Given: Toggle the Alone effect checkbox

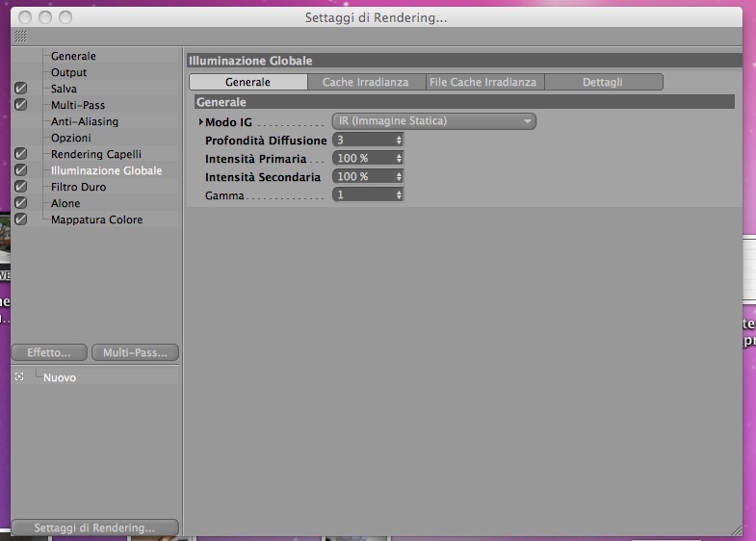Looking at the screenshot, I should coord(21,203).
